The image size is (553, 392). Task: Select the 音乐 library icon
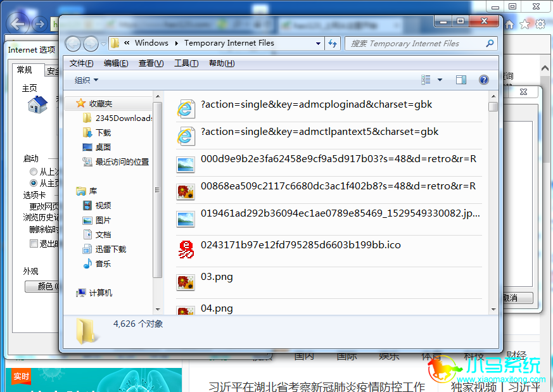point(87,263)
